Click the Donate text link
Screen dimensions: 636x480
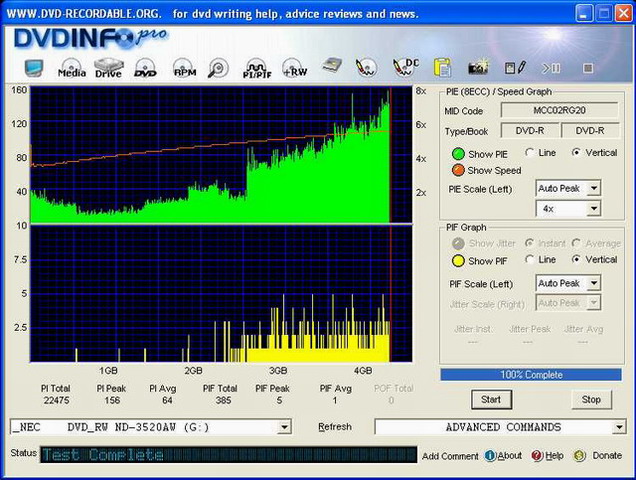(x=607, y=455)
